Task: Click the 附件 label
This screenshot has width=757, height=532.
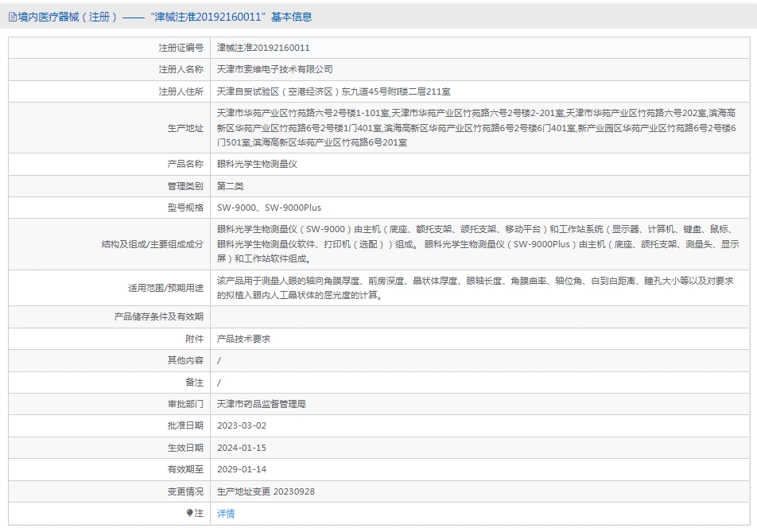Action: tap(195, 339)
